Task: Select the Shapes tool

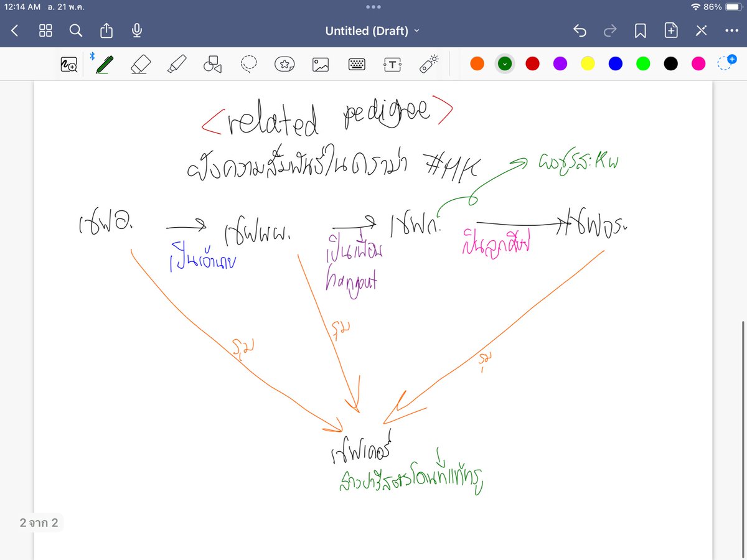Action: [x=212, y=63]
